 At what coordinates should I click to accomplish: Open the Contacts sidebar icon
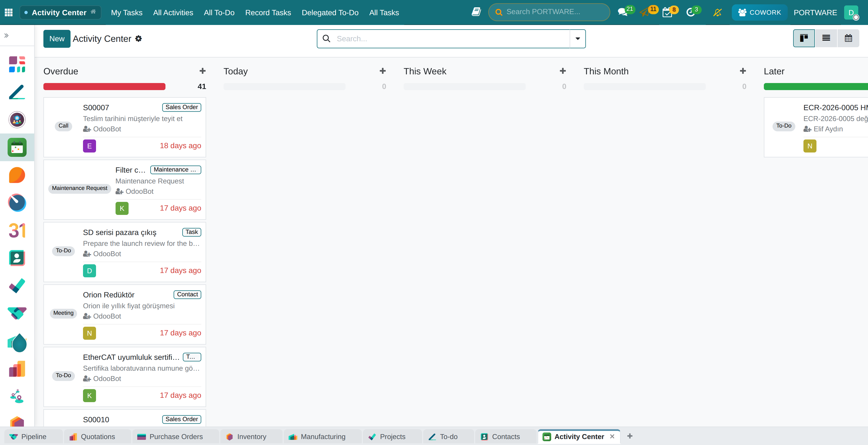coord(17,258)
